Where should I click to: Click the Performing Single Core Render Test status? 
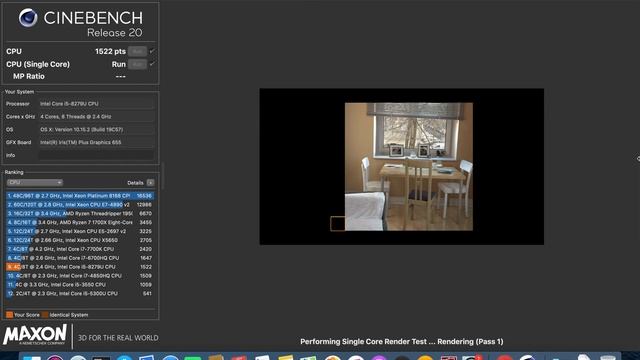[x=402, y=342]
